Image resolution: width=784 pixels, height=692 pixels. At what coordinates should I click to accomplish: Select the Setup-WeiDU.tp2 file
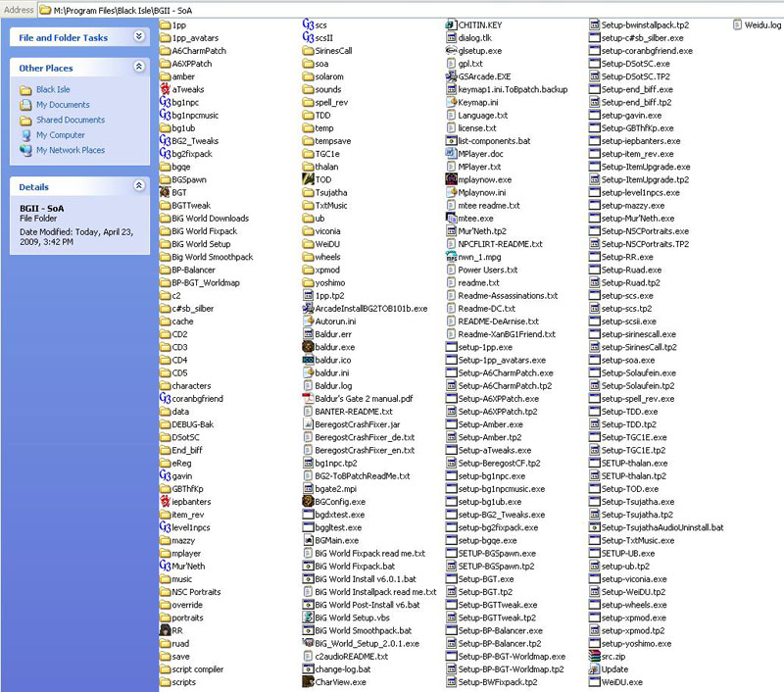point(627,591)
